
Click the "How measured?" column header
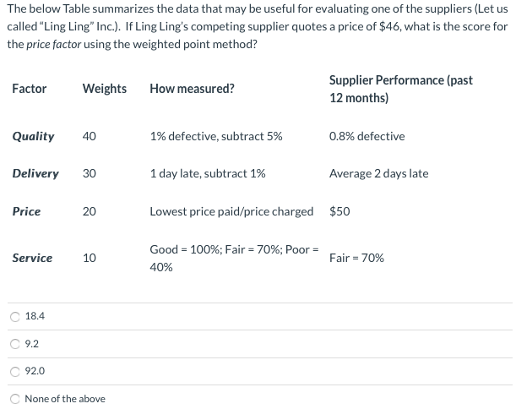click(x=192, y=89)
